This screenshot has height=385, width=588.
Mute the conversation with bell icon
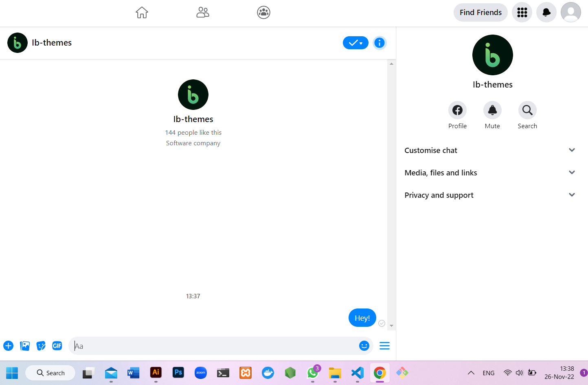pos(492,110)
